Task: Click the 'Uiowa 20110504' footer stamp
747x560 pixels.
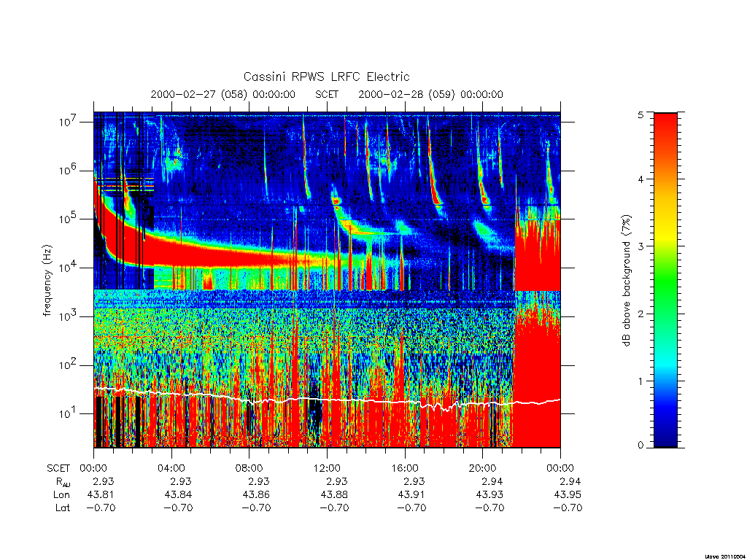Action: coord(724,556)
